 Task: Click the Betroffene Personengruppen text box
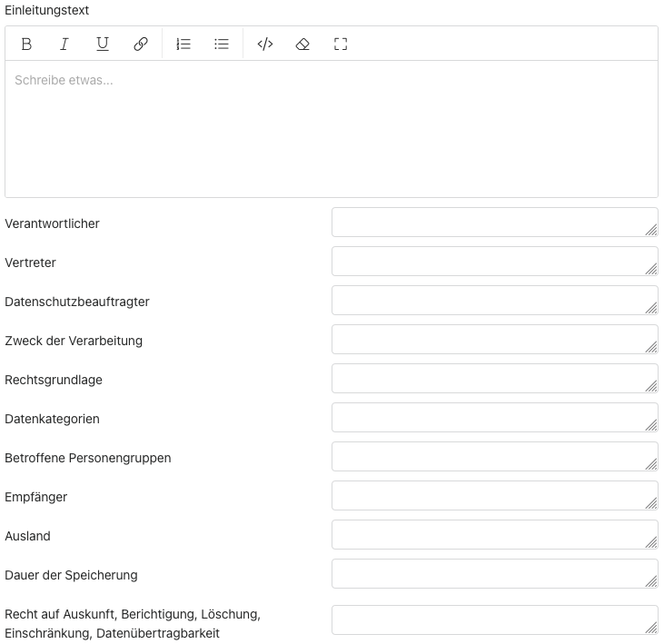click(x=493, y=457)
